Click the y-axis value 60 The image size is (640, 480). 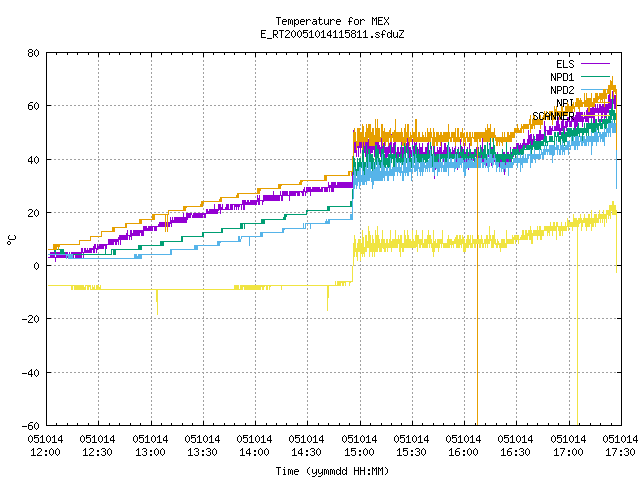pyautogui.click(x=33, y=107)
